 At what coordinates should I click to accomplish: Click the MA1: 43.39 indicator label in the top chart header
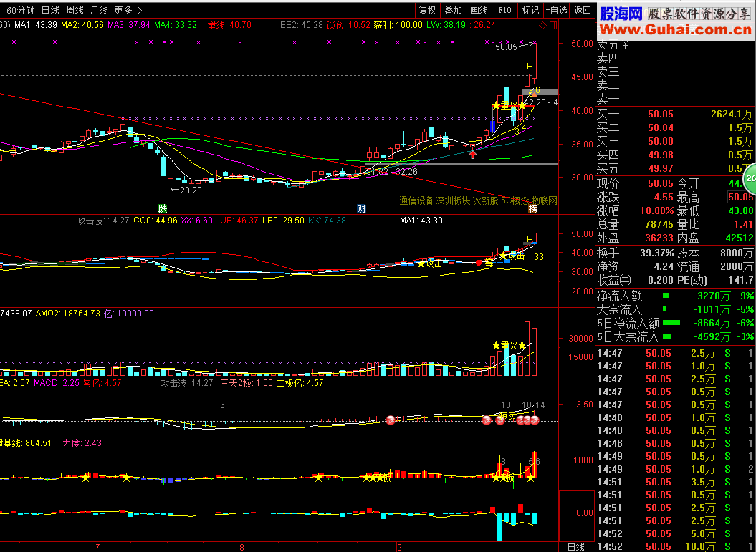coord(36,25)
